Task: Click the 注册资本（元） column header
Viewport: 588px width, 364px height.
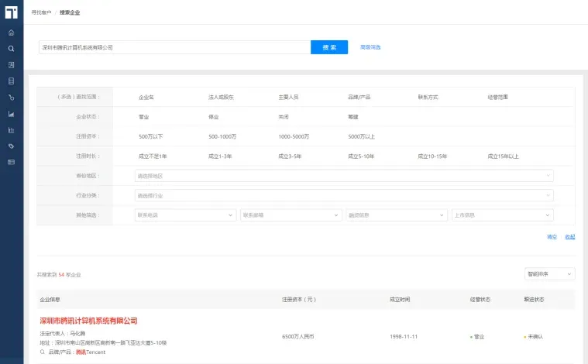Action: [x=299, y=300]
